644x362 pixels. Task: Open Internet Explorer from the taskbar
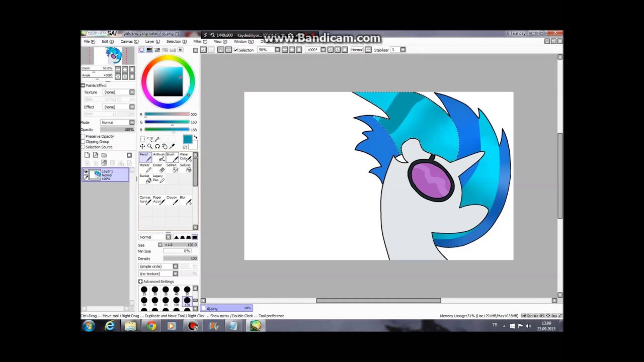(x=110, y=326)
